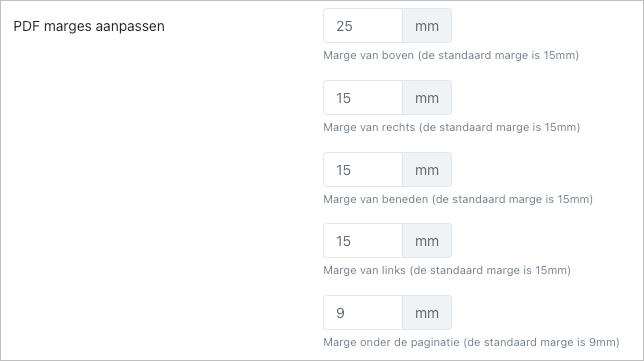644x361 pixels.
Task: Click the mm unit beside the 9 field
Action: [x=427, y=313]
